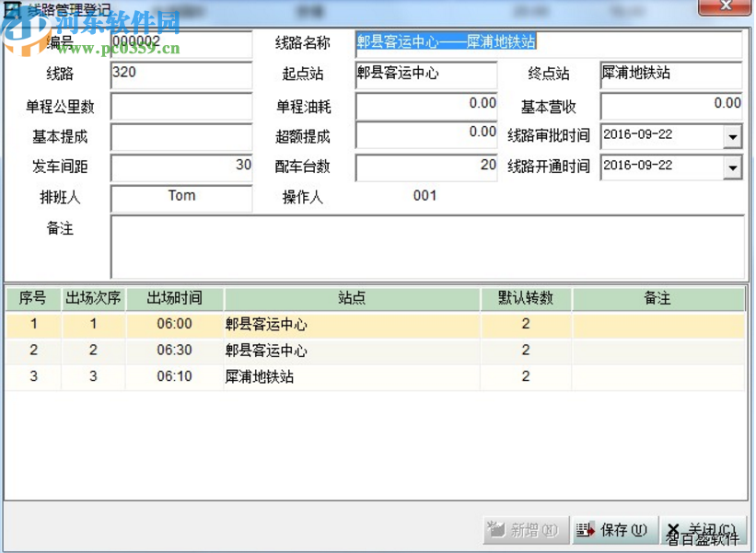This screenshot has height=553, width=756.
Task: Open the 线路开通时间 date dropdown
Action: (x=732, y=167)
